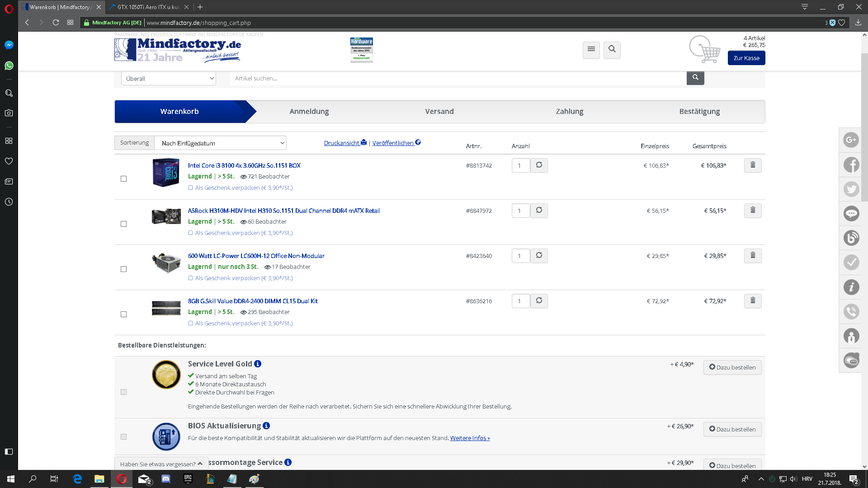Click Intel Core i3 box thumbnail
The width and height of the screenshot is (868, 488).
[x=166, y=172]
